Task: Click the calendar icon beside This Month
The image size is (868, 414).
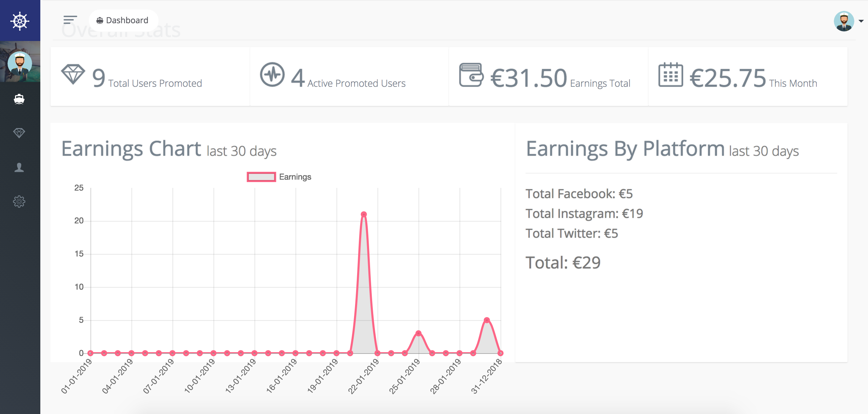Action: (x=670, y=75)
